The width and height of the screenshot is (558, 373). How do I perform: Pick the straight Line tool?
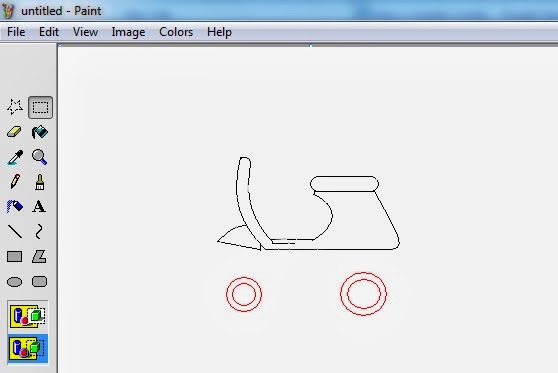coord(15,231)
